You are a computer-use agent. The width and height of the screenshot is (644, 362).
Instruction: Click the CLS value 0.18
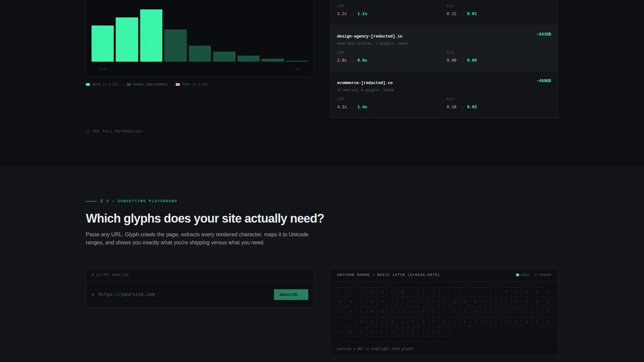[451, 107]
